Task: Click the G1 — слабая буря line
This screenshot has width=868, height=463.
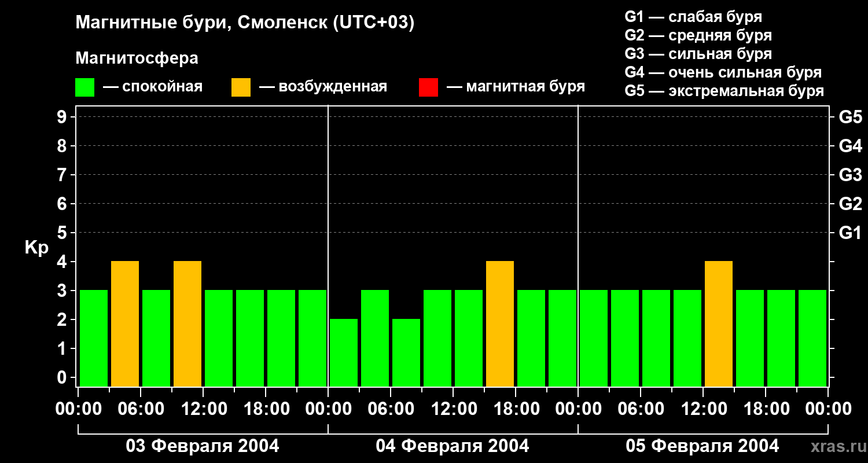Action: pos(693,17)
